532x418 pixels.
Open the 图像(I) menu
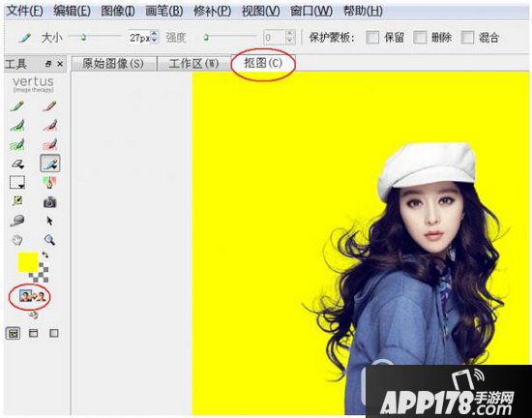tap(118, 12)
